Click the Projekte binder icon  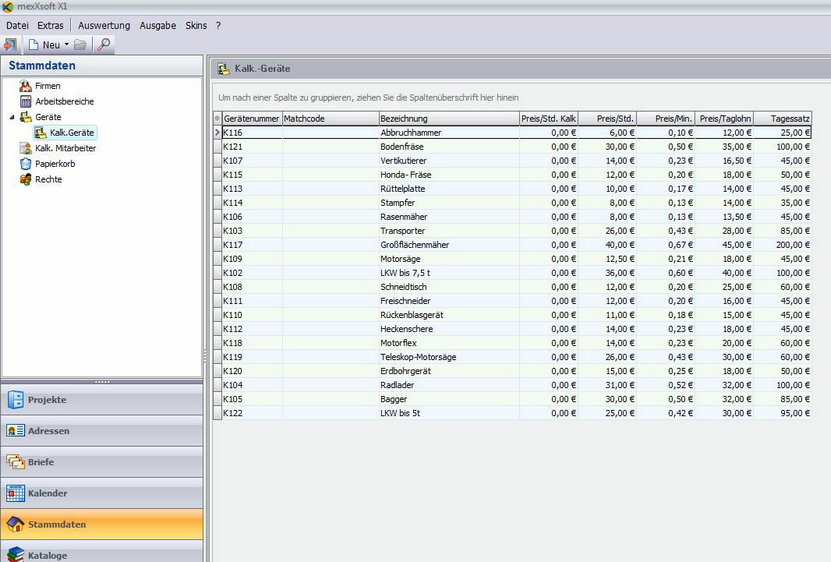(15, 400)
